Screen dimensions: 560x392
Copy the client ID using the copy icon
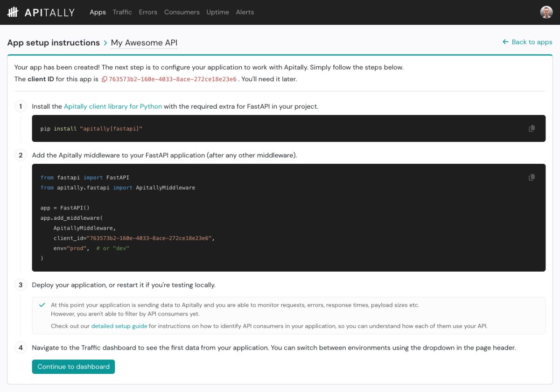pyautogui.click(x=104, y=79)
